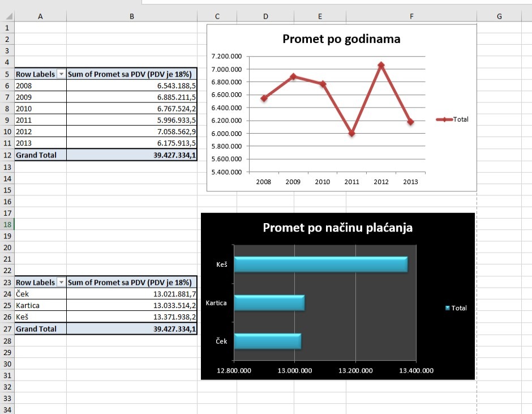
Task: Select the Keš bar in the bar chart
Action: point(321,264)
